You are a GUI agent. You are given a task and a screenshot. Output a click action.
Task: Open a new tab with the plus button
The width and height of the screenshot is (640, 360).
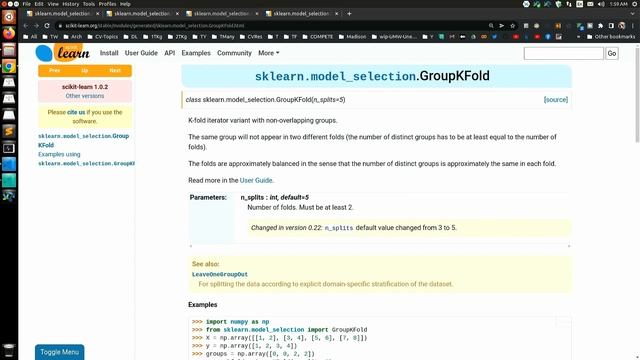point(349,13)
